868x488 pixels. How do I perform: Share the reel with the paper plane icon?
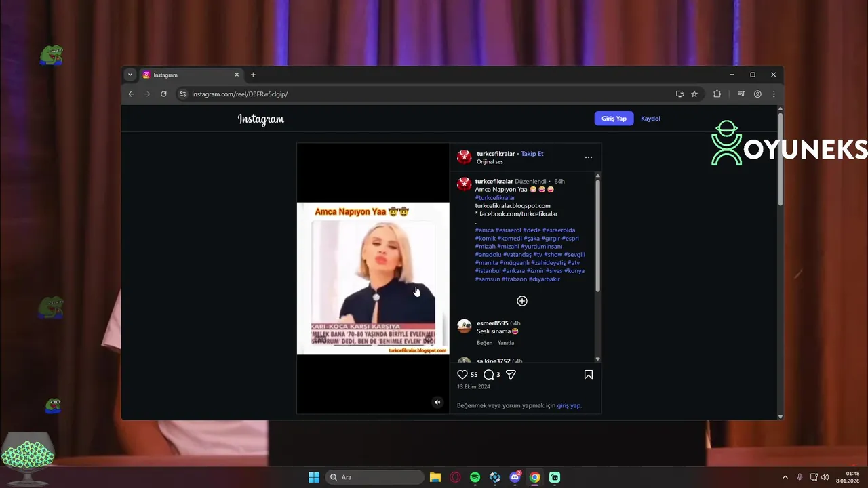click(511, 374)
